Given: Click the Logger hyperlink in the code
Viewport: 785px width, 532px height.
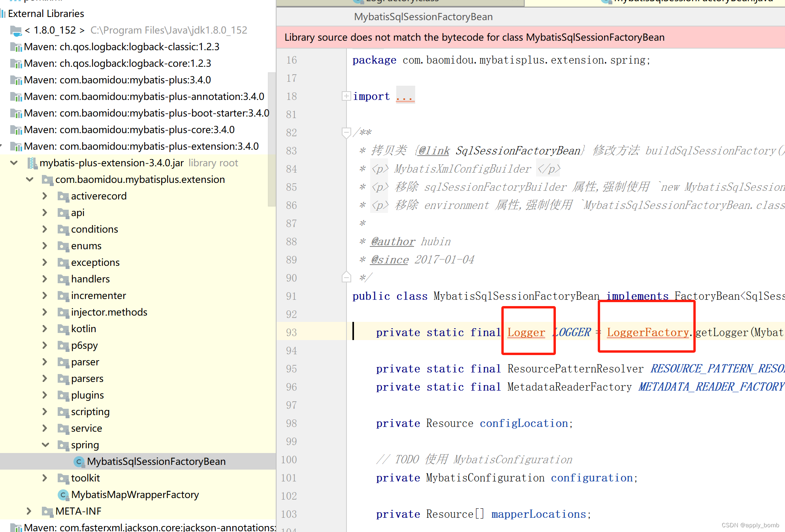Looking at the screenshot, I should coord(526,332).
